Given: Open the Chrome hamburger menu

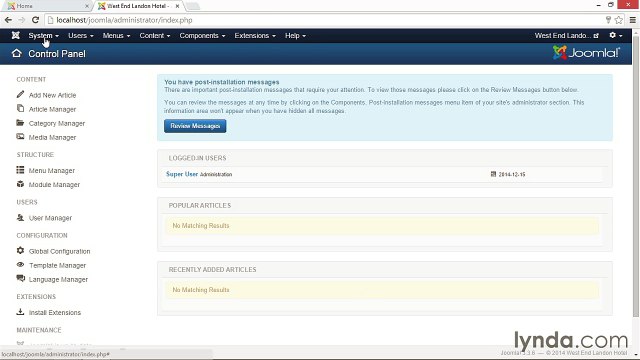Looking at the screenshot, I should (633, 20).
